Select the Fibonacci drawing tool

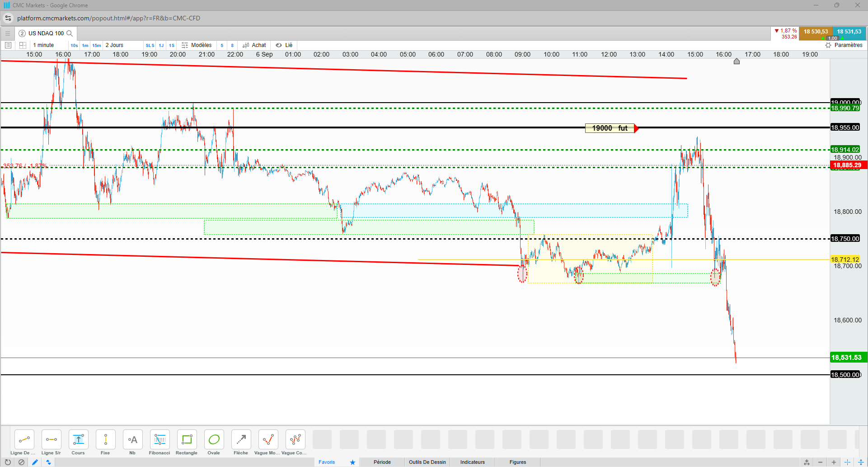160,439
